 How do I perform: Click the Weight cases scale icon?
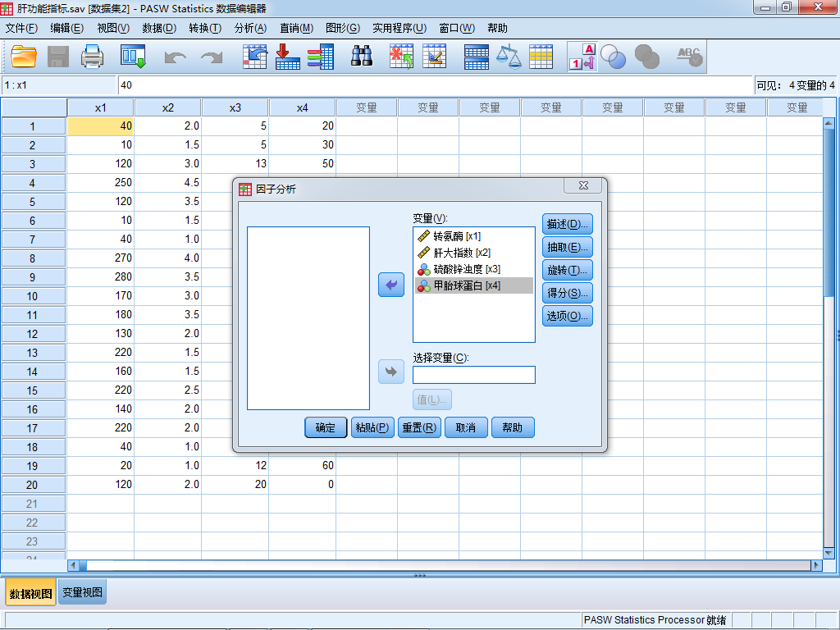coord(509,57)
